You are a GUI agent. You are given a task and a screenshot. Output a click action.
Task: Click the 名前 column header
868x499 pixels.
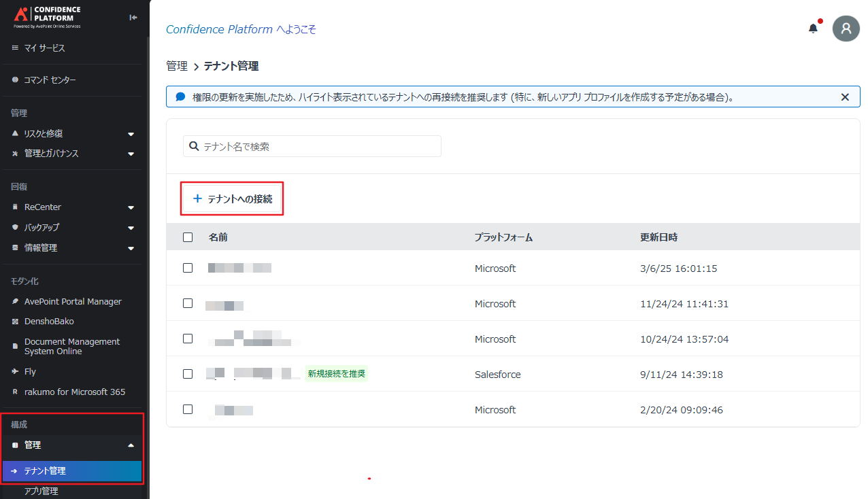coord(218,237)
